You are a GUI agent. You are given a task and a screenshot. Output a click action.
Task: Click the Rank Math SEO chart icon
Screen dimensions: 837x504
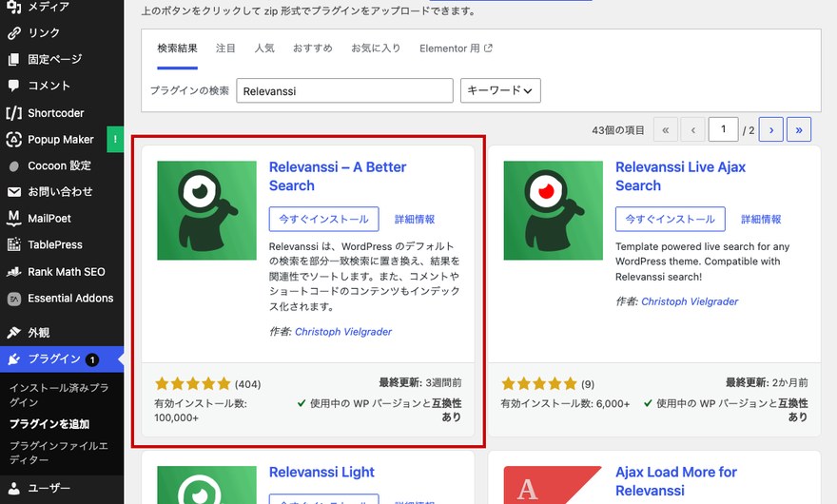pyautogui.click(x=14, y=272)
